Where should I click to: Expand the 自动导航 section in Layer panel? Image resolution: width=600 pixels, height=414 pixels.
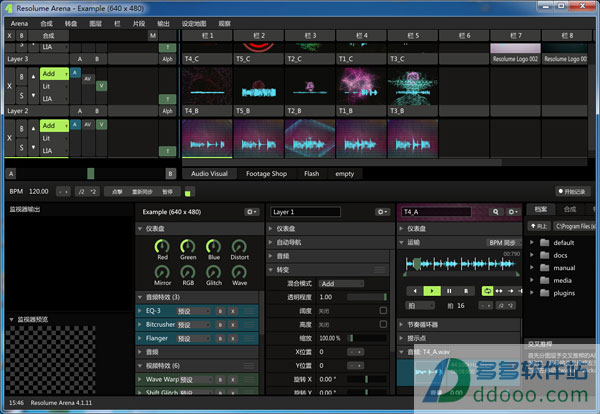point(271,242)
